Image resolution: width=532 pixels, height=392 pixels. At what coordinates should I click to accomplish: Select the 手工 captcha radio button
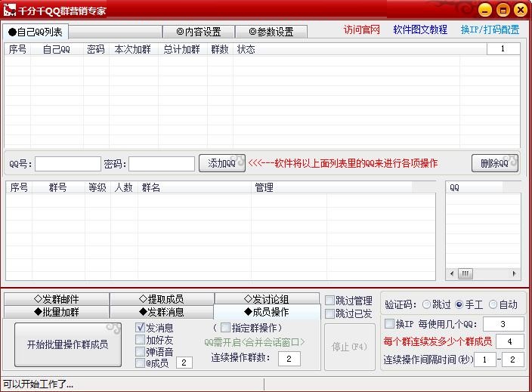click(x=459, y=304)
